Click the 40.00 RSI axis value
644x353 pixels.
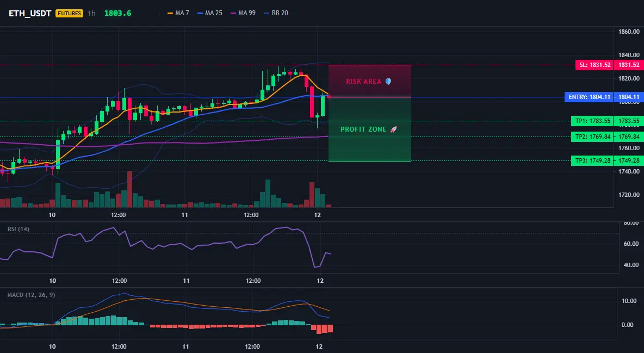click(631, 265)
